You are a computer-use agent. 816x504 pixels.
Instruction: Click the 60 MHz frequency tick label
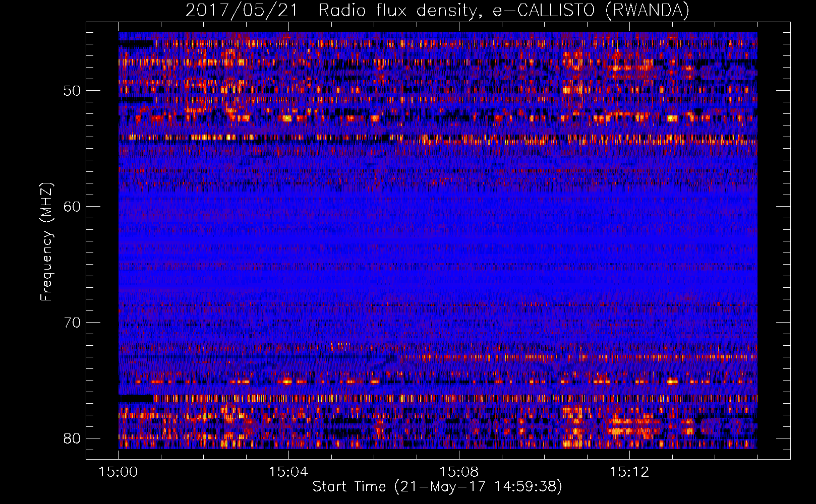(73, 207)
